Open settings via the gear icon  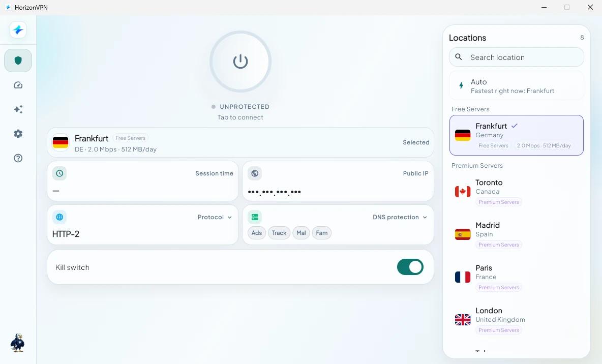[x=18, y=134]
